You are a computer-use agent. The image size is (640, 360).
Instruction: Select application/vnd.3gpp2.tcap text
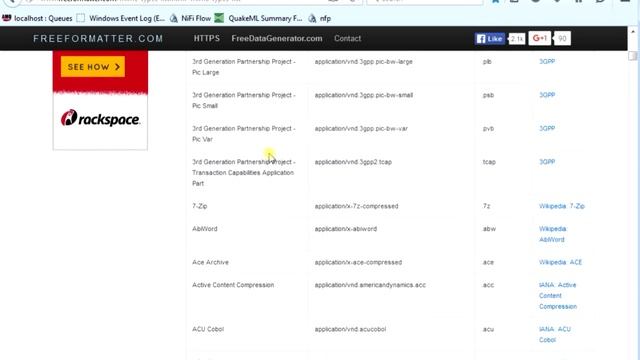353,162
